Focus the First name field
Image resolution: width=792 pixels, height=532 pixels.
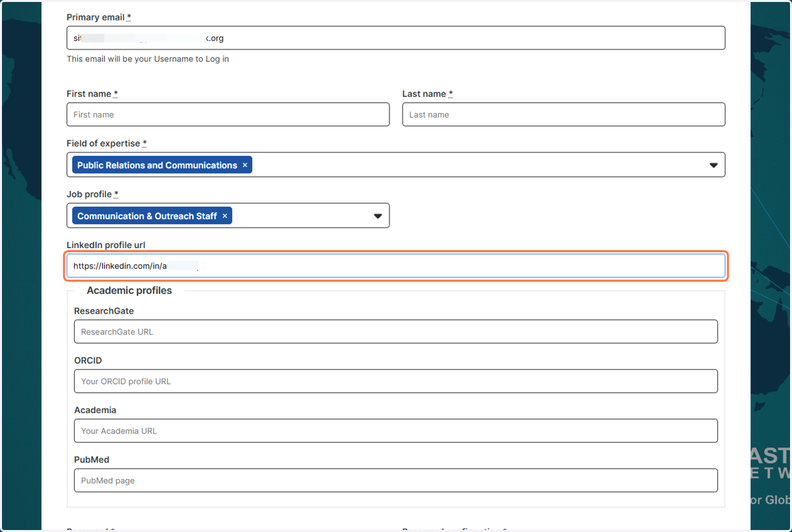[228, 114]
